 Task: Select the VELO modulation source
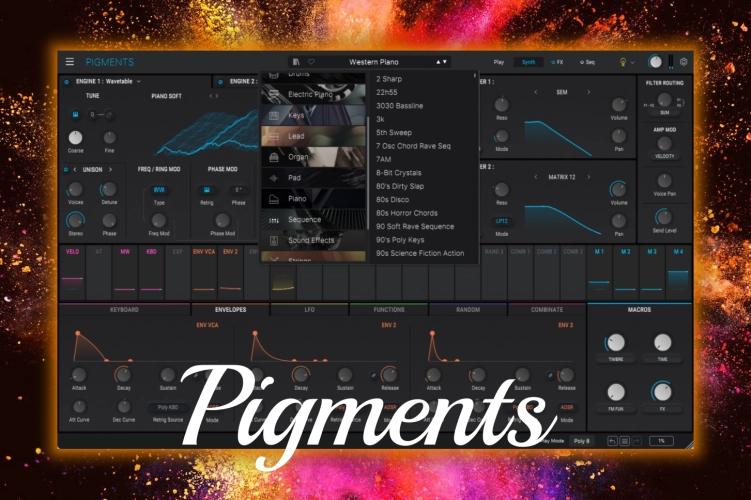(72, 272)
